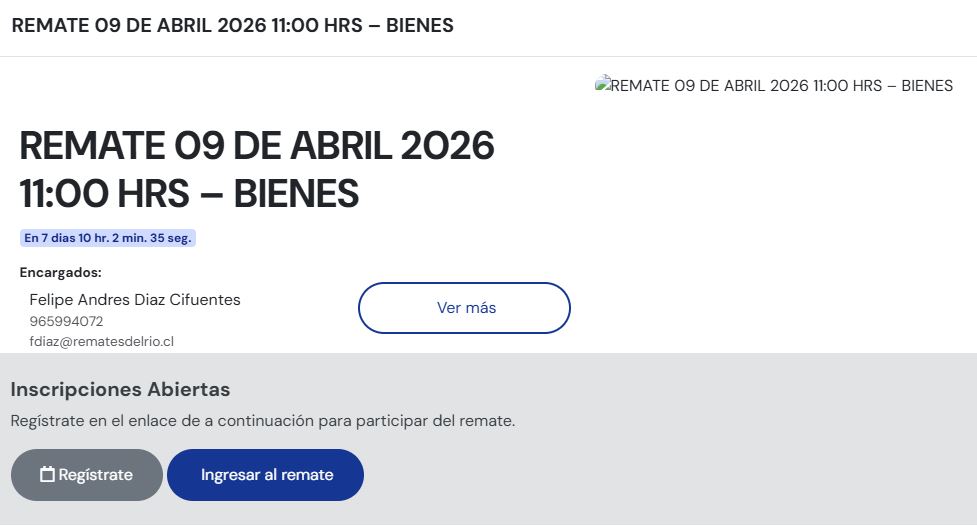
Task: Click the large heading line "11:00 HRS – BIENES"
Action: click(x=189, y=193)
